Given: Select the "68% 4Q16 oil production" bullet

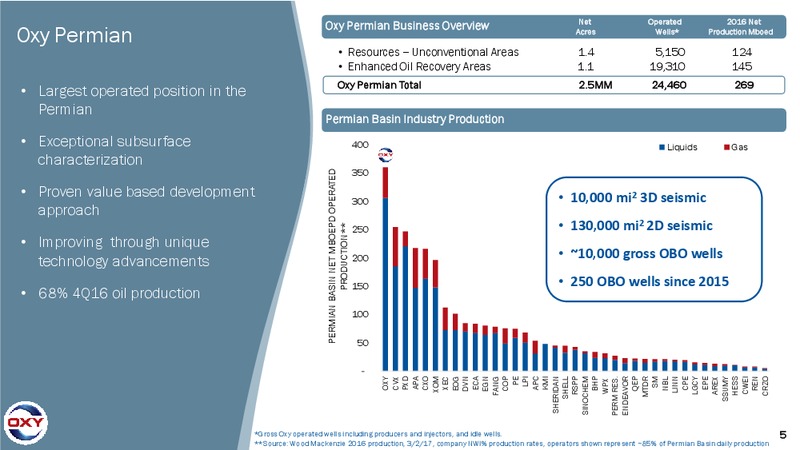Looking at the screenshot, I should point(119,293).
